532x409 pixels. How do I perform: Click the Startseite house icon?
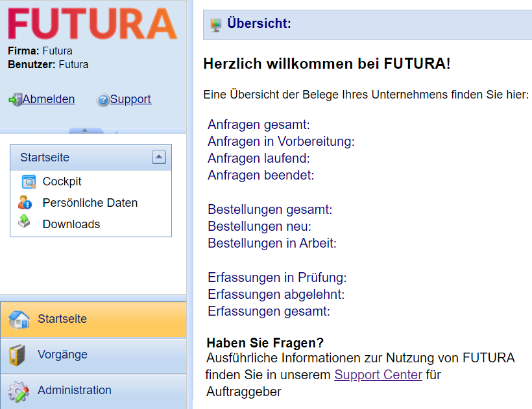[19, 319]
